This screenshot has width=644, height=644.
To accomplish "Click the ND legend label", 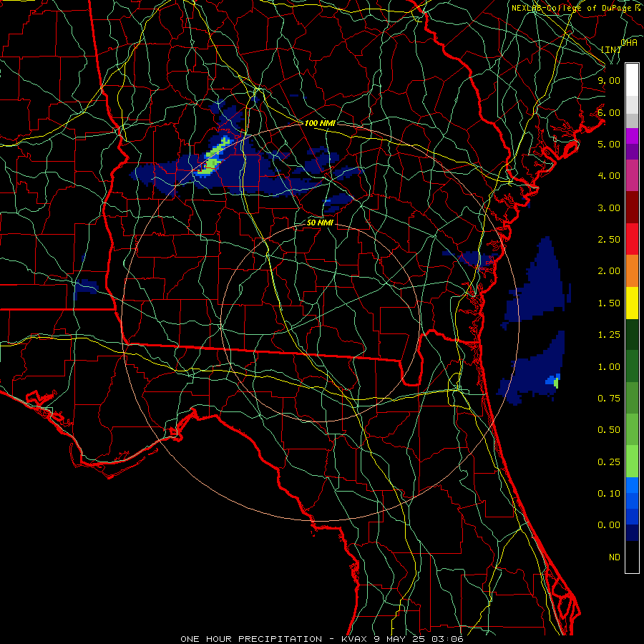I will [x=615, y=557].
